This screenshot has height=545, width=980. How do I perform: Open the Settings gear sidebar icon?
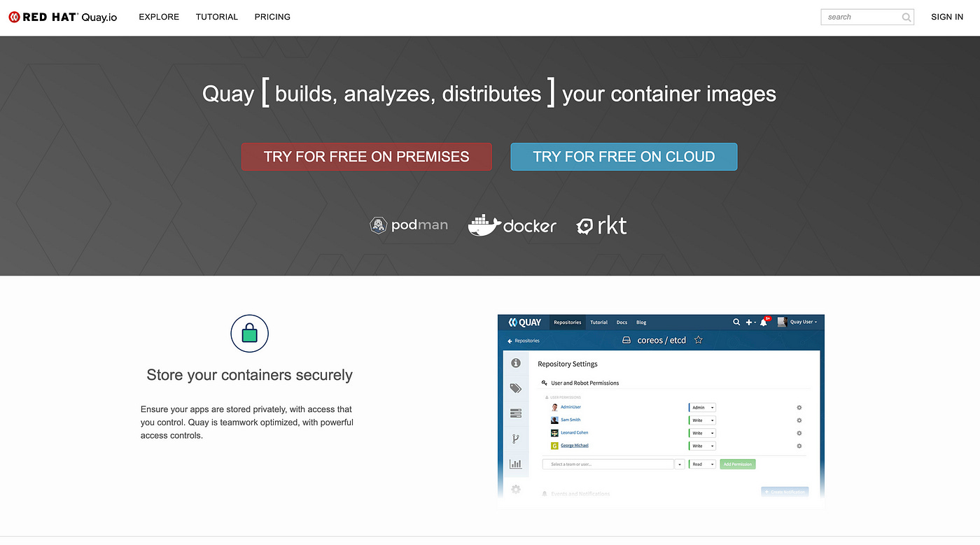[x=516, y=489]
